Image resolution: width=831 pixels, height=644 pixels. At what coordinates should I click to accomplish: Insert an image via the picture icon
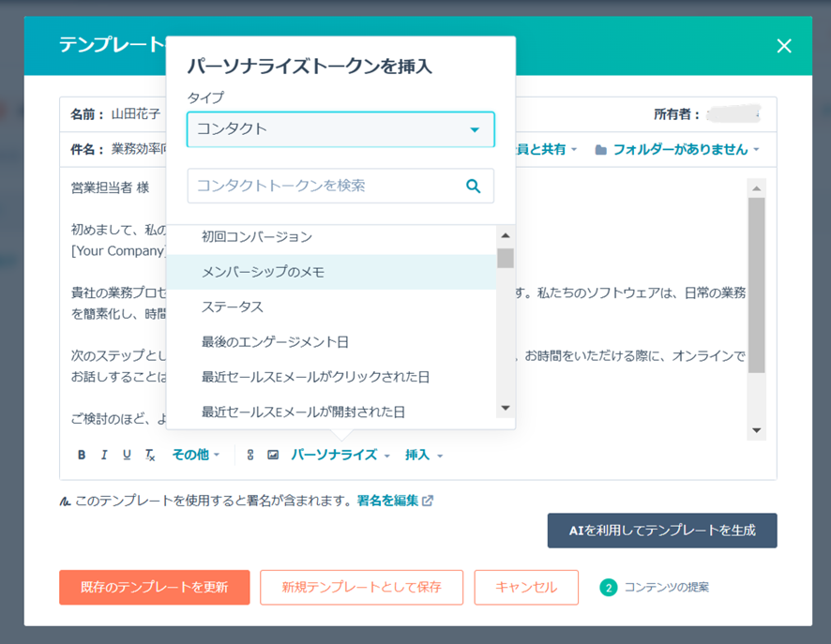273,455
